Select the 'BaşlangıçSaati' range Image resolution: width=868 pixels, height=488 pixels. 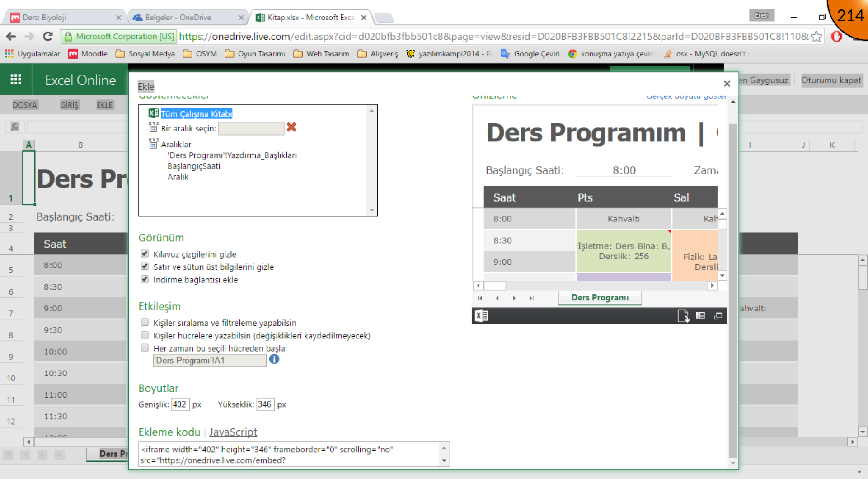[x=194, y=166]
